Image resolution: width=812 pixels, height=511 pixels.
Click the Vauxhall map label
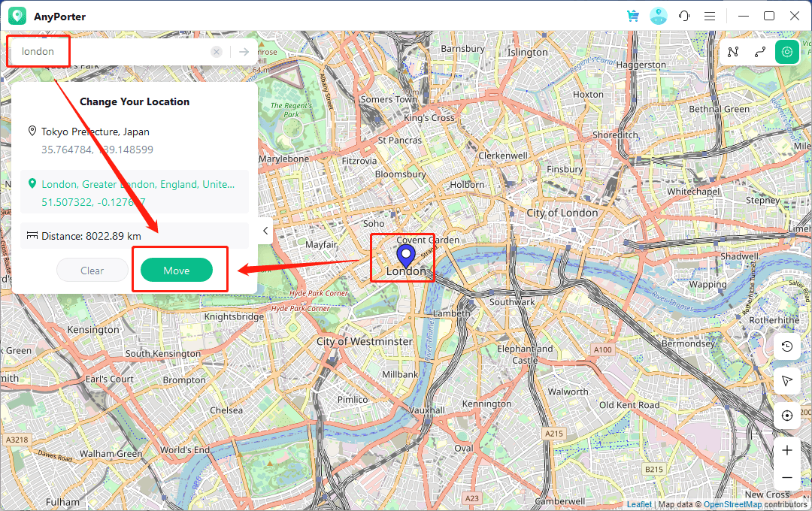pos(427,410)
